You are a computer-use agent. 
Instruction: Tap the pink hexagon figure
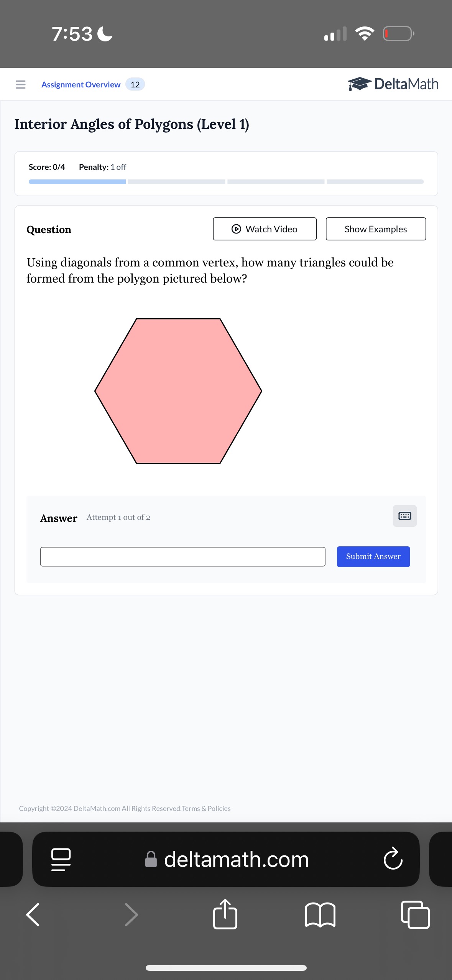coord(178,391)
